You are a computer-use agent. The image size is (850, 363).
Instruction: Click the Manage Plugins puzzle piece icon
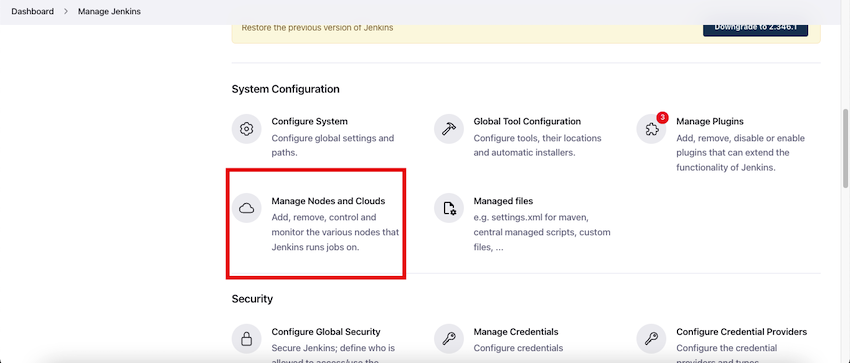[651, 129]
